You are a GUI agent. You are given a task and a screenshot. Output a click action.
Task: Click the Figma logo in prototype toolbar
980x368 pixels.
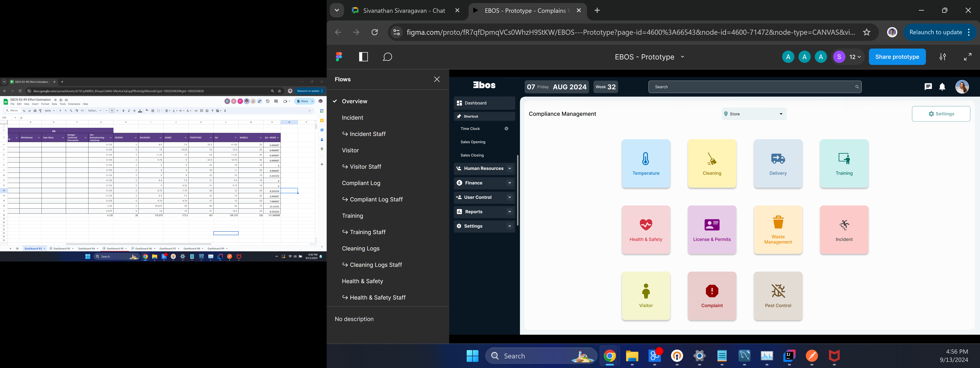click(339, 57)
